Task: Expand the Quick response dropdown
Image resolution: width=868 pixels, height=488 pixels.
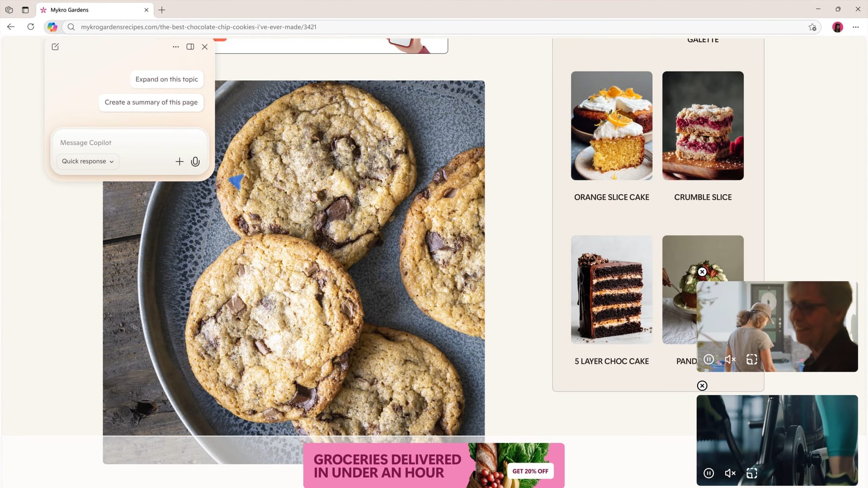Action: (x=88, y=161)
